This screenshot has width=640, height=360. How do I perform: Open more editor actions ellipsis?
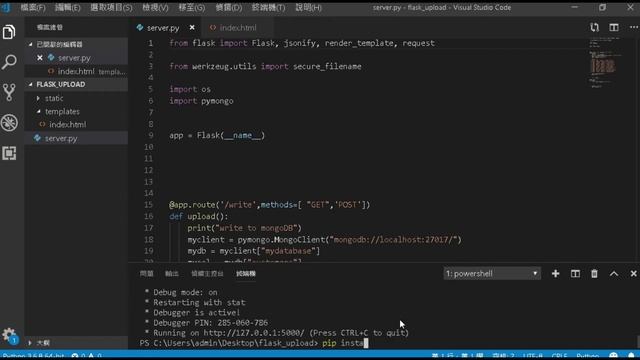coord(633,27)
